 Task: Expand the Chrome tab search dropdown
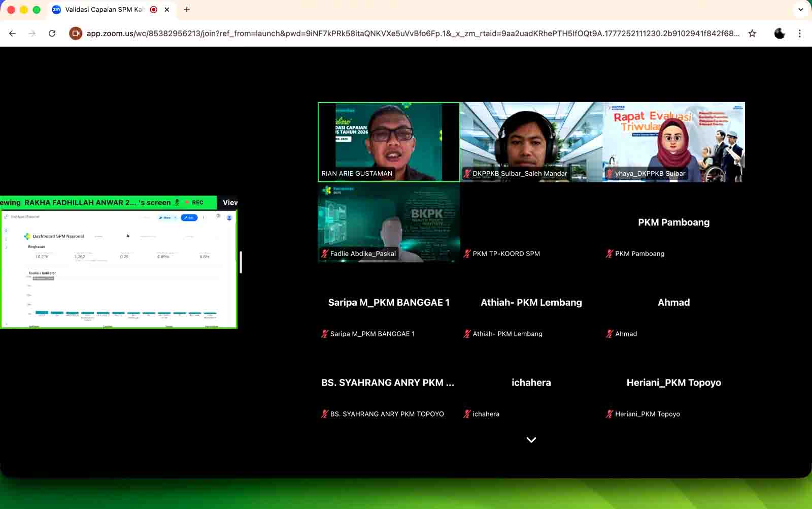coord(800,10)
